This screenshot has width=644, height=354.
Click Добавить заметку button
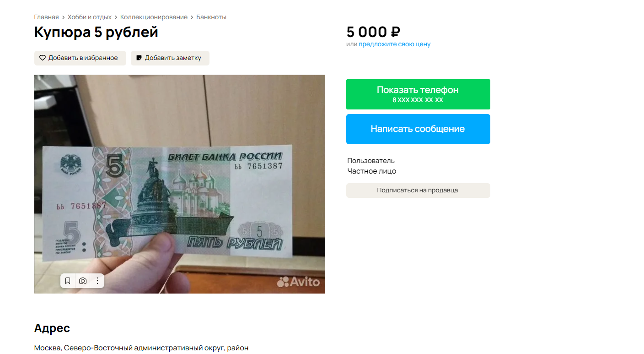(170, 58)
